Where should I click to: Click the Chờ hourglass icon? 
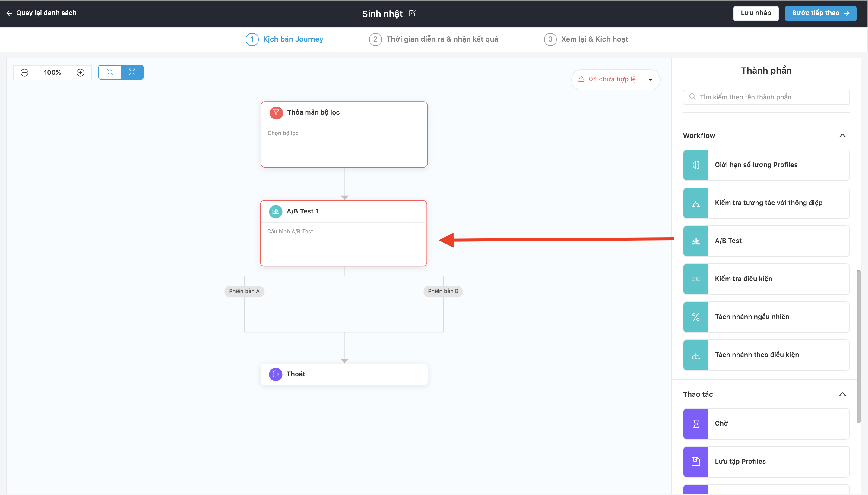point(695,424)
